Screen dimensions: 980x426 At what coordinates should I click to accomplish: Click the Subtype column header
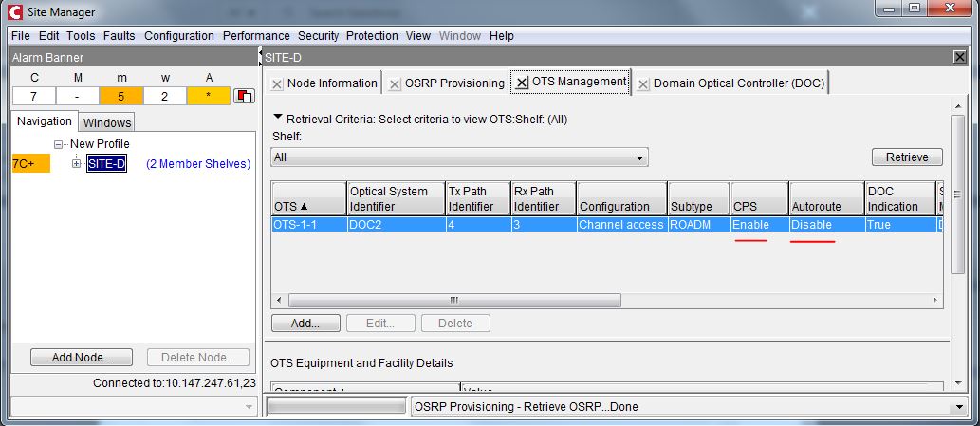tap(698, 198)
